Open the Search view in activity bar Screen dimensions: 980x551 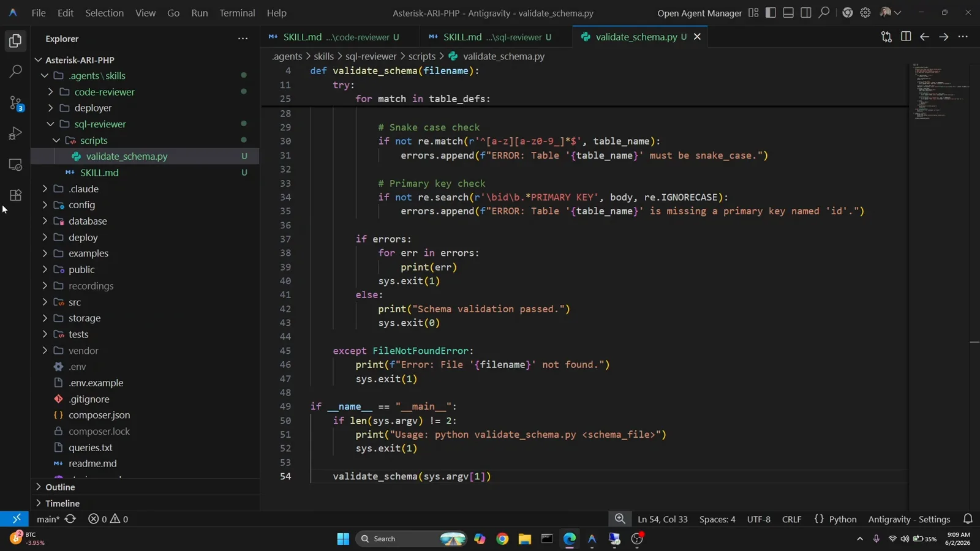[x=15, y=72]
